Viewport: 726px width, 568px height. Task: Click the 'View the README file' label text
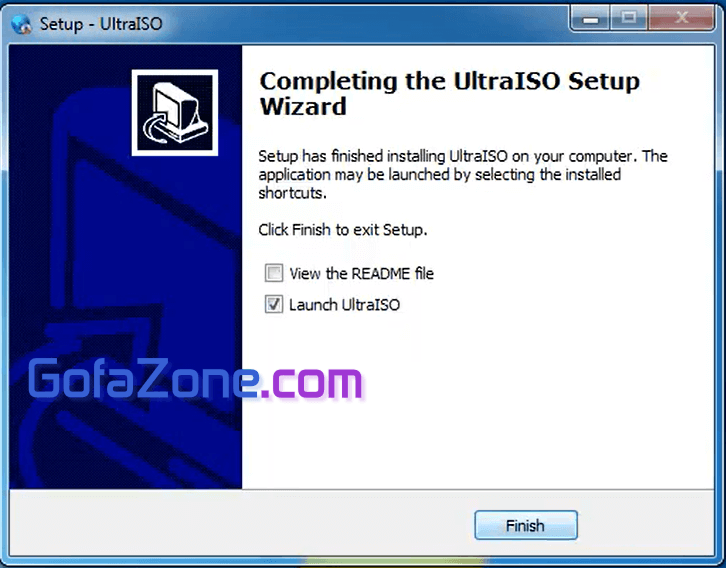tap(362, 273)
